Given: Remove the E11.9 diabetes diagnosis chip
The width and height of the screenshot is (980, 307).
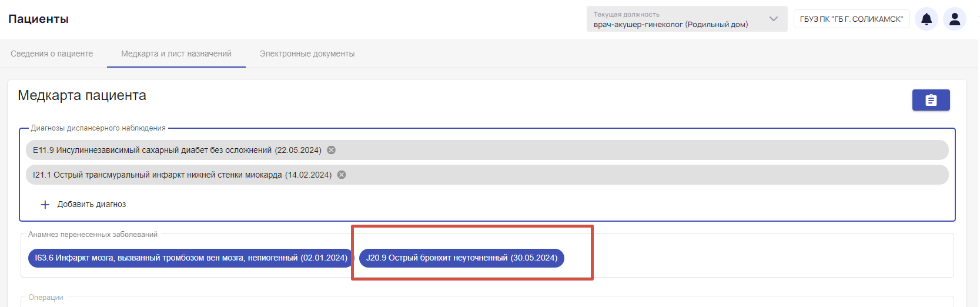Looking at the screenshot, I should (x=332, y=150).
